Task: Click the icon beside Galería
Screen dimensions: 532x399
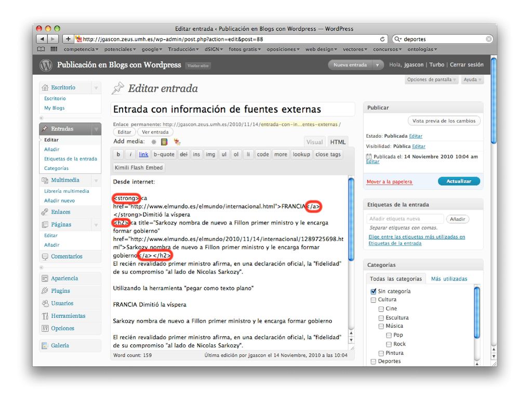Action: click(x=45, y=345)
